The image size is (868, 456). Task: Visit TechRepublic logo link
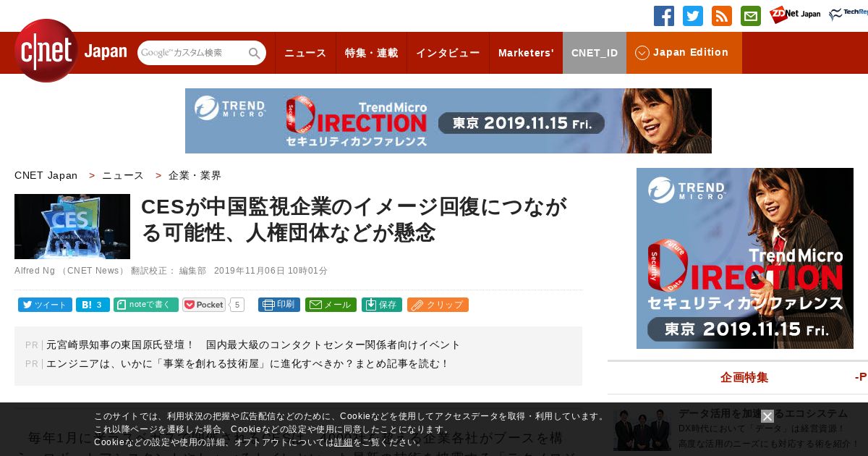click(848, 14)
